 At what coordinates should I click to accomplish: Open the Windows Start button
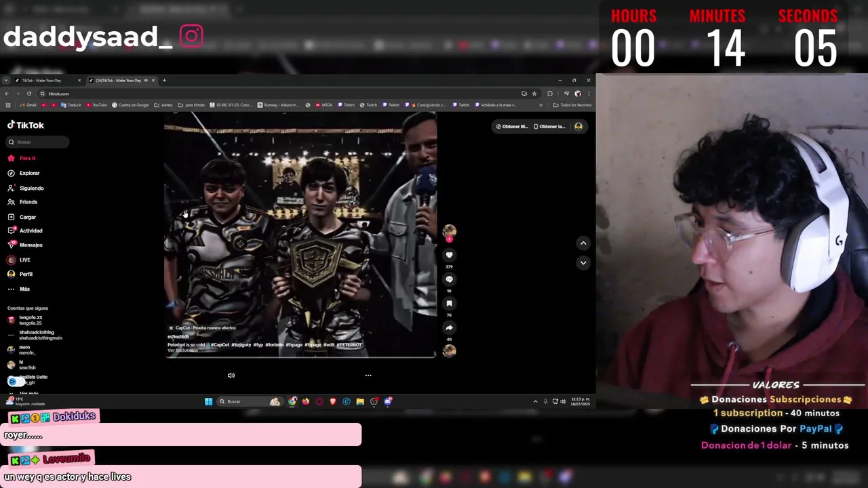(x=208, y=401)
